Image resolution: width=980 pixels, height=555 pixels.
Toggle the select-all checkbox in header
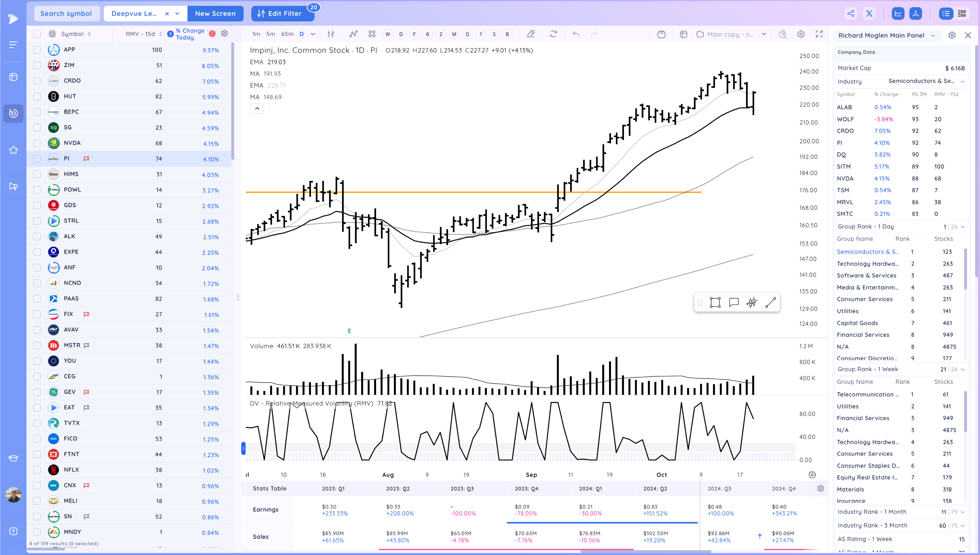37,34
